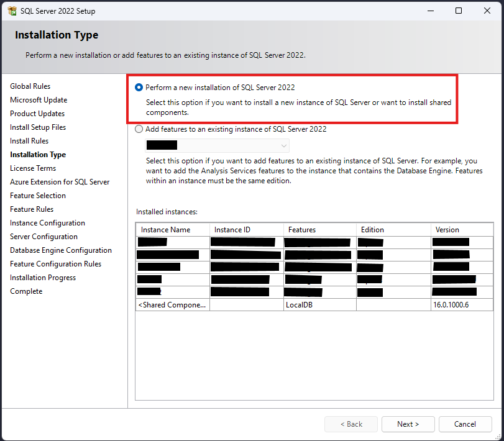Click Azure Extension for SQL Server step
Viewport: 504px width, 441px height.
tap(60, 182)
